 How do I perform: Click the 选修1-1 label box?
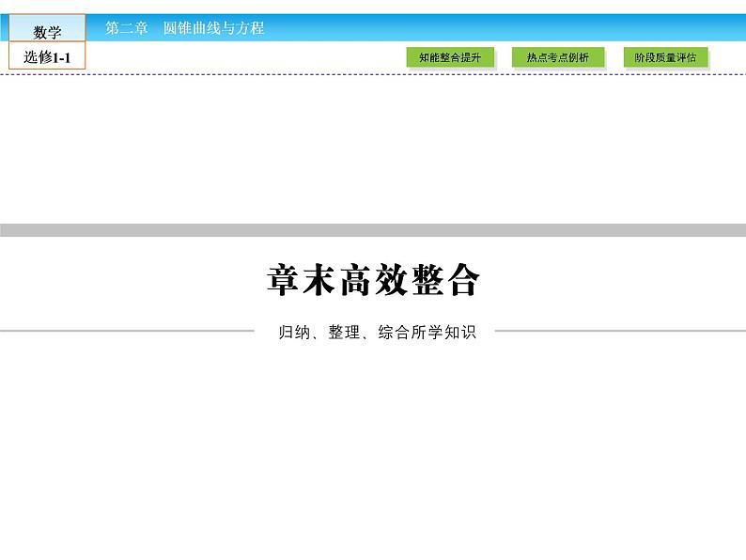click(x=47, y=56)
